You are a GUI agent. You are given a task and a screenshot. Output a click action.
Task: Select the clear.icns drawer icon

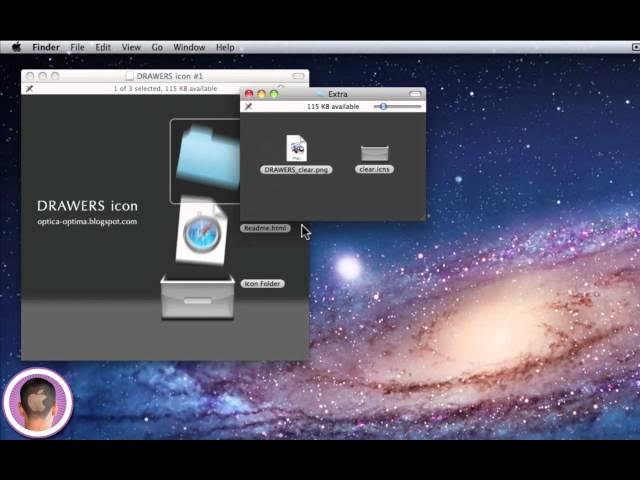coord(375,152)
